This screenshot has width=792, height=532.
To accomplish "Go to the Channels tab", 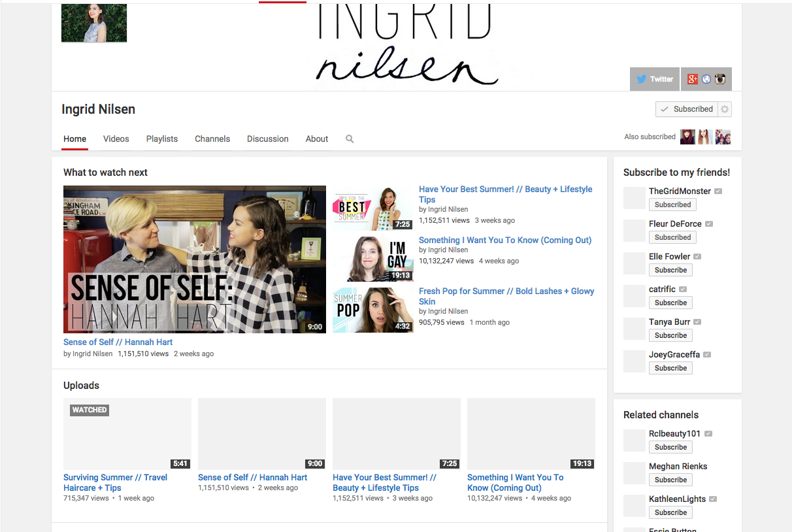I will point(212,139).
